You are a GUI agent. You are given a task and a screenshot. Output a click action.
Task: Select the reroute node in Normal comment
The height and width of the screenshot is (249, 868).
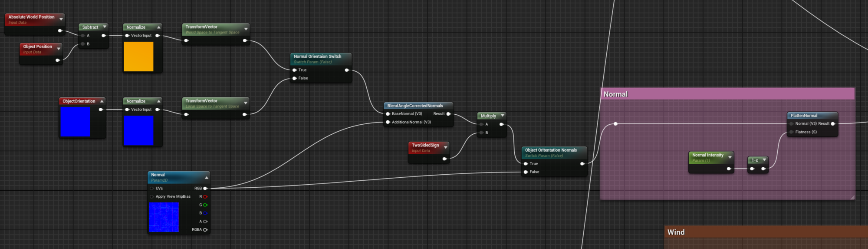[615, 124]
